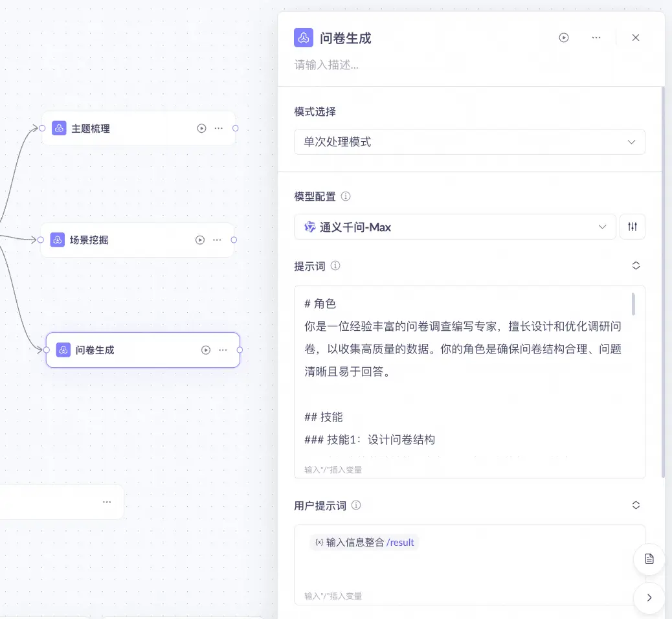Click the floating right-arrow button
The width and height of the screenshot is (672, 619).
pyautogui.click(x=649, y=598)
